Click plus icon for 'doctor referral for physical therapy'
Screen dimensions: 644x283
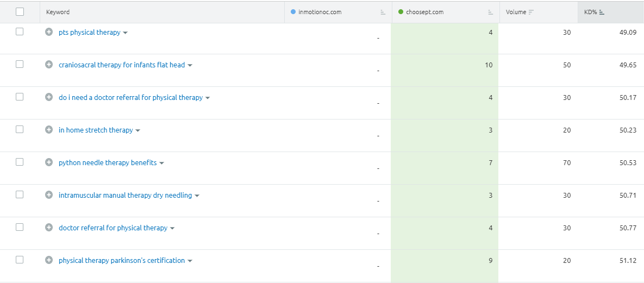pyautogui.click(x=49, y=228)
